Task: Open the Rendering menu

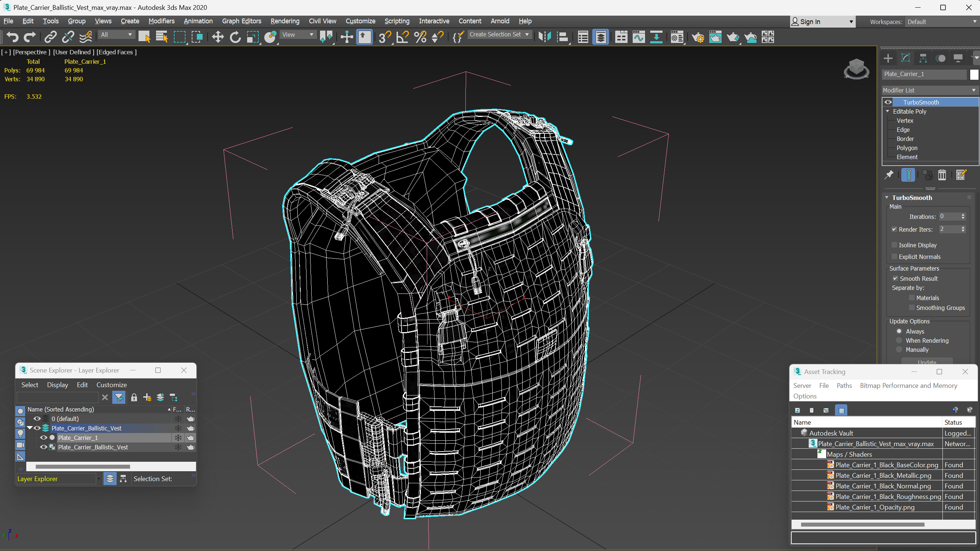Action: coord(285,21)
